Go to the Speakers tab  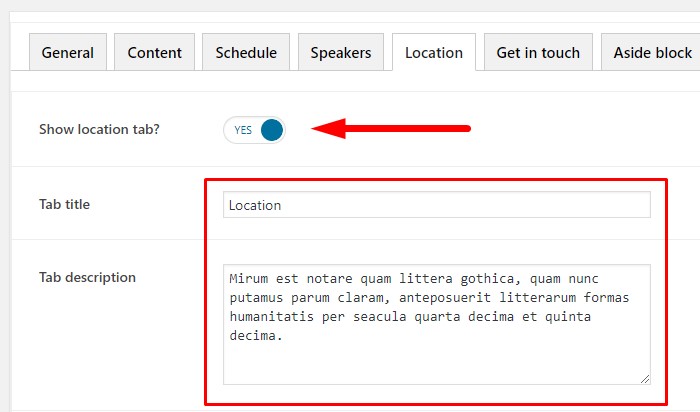pyautogui.click(x=341, y=53)
